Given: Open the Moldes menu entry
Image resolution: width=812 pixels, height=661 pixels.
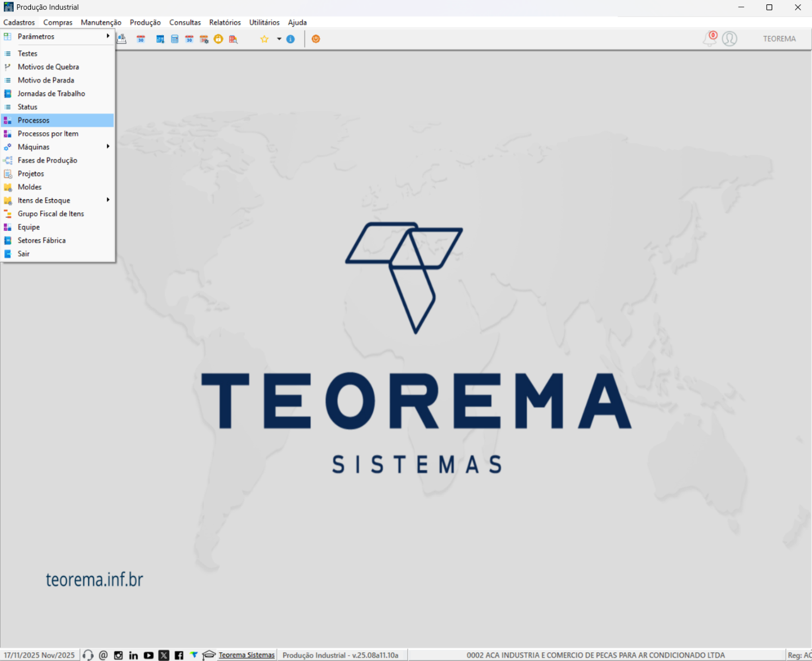Looking at the screenshot, I should [58, 187].
